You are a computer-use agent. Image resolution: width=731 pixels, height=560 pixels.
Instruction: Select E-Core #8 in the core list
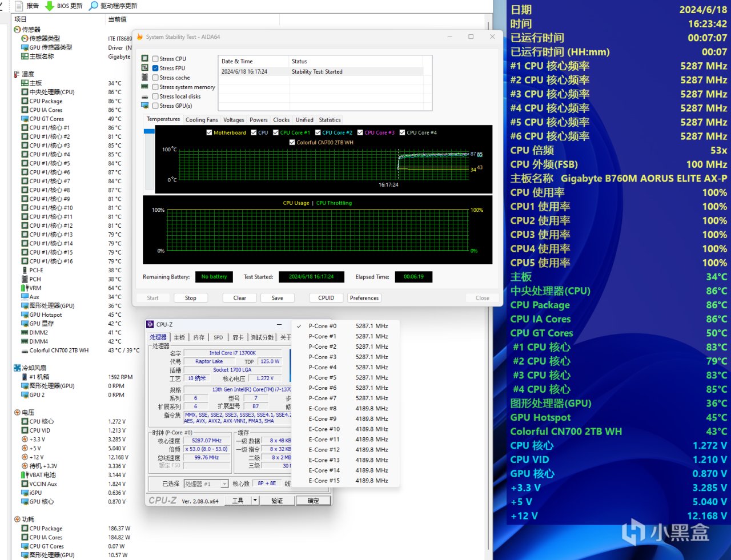tap(323, 409)
